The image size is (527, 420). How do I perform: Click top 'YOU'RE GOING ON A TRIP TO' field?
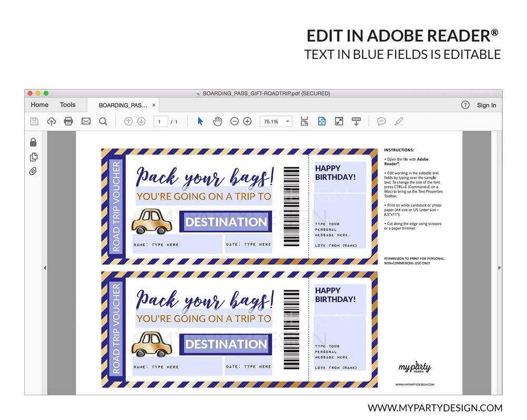point(203,196)
